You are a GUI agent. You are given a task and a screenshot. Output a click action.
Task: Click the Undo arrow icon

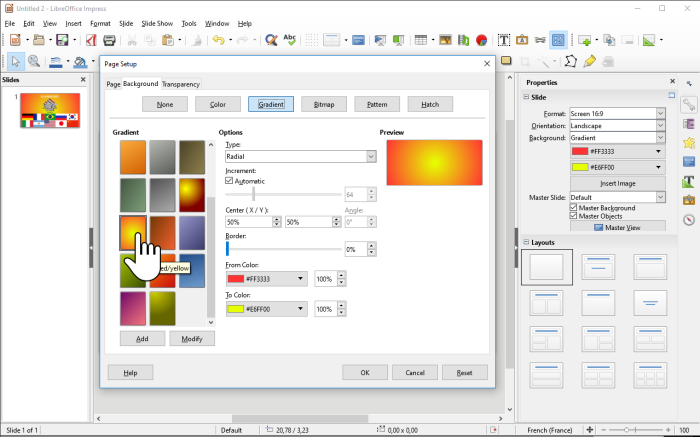click(x=218, y=40)
